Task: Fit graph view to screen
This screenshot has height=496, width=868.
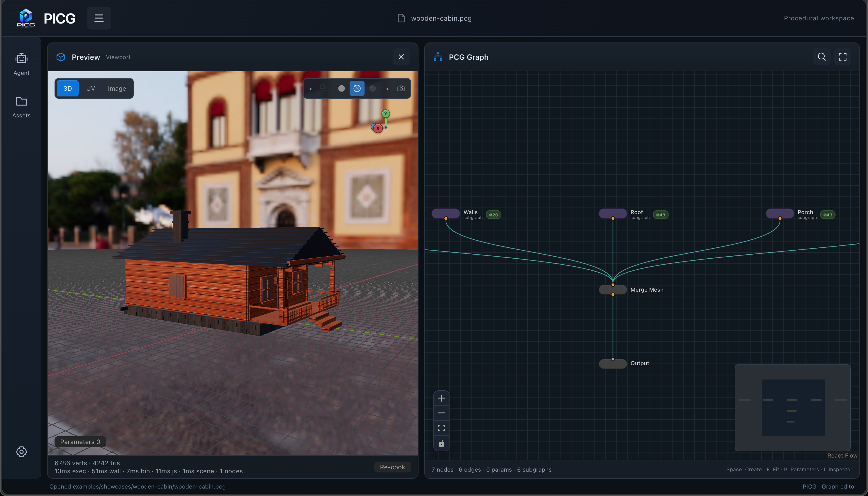Action: (441, 428)
